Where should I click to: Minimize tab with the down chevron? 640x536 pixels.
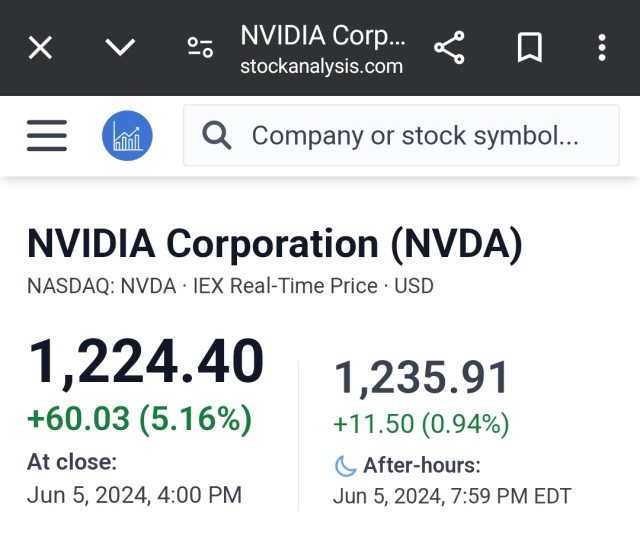[x=120, y=47]
